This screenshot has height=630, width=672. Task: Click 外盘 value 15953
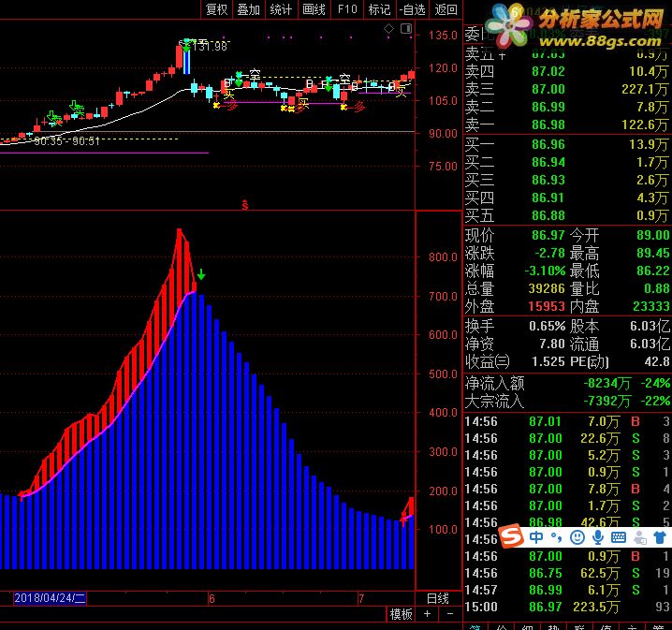[547, 306]
